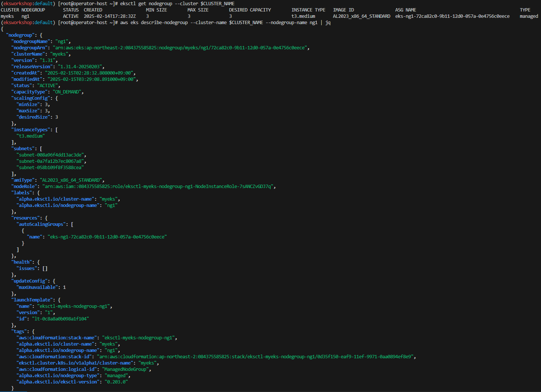Click the "createdAt" timestamp value
541x392 pixels.
(89, 73)
